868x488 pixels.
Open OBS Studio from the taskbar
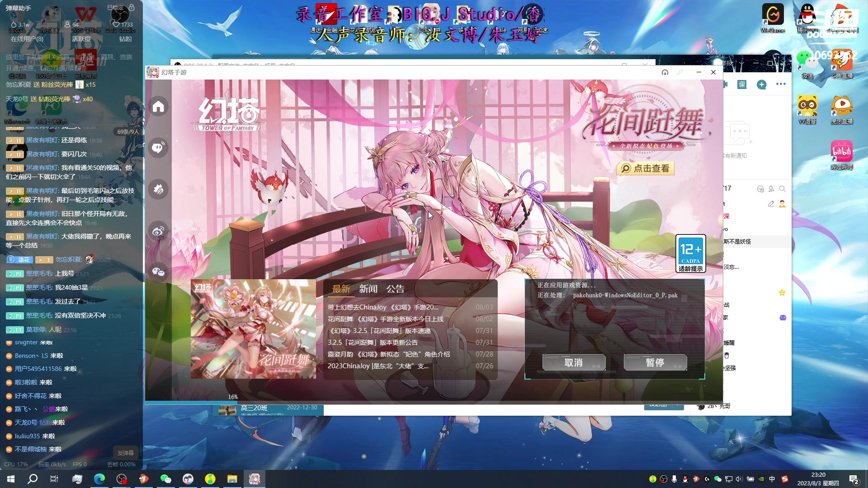pos(122,479)
